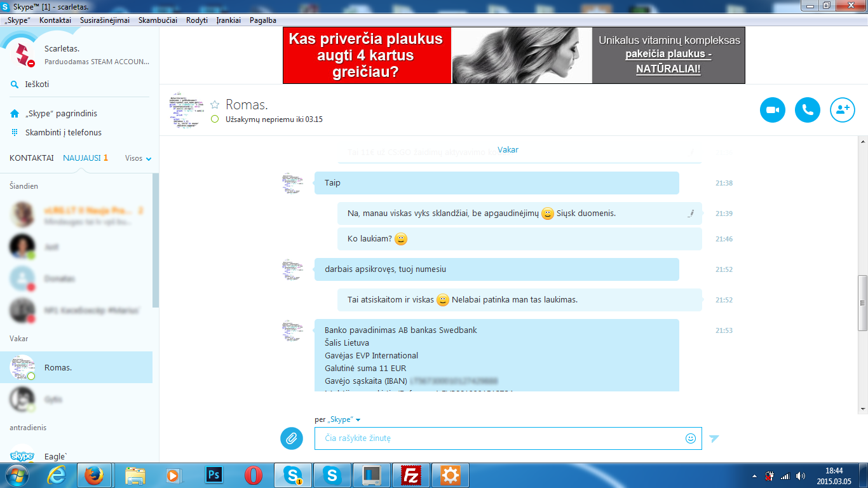Click the search magnifier icon
Screen dimensions: 868x488
15,85
